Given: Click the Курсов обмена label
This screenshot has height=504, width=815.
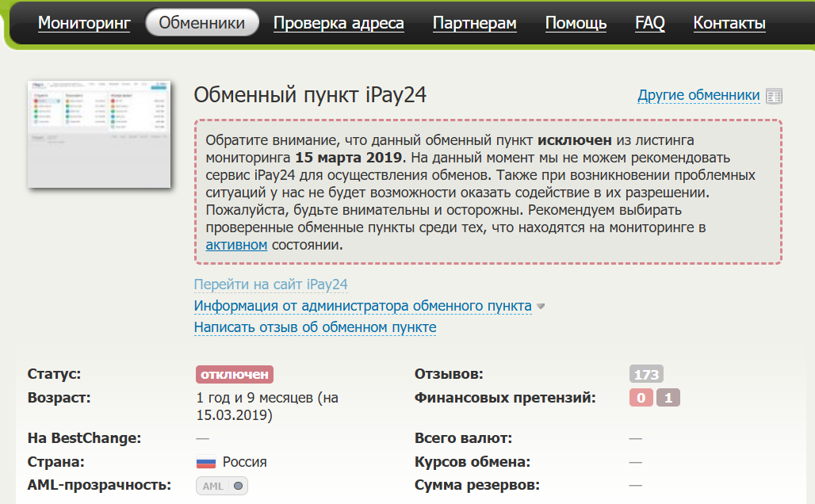Looking at the screenshot, I should (x=473, y=462).
